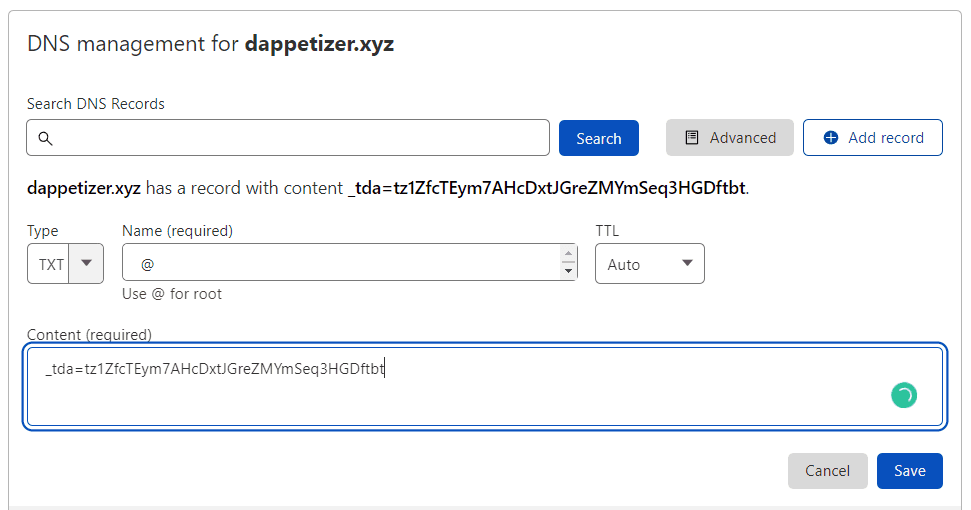Viewport: 971px width, 510px height.
Task: Click the magnifying glass search icon
Action: pos(45,138)
